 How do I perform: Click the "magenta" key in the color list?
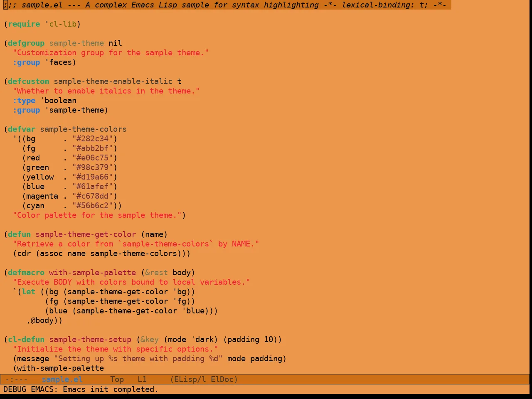[x=42, y=196]
